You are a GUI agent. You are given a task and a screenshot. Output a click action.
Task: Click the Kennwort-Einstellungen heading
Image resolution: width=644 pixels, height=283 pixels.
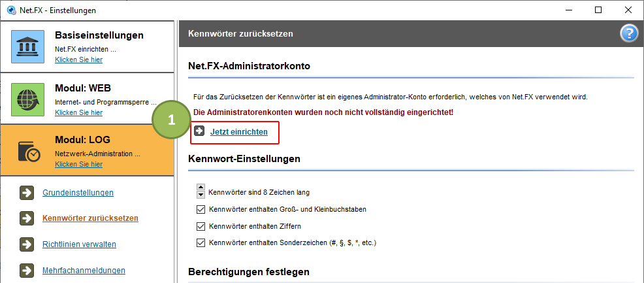pyautogui.click(x=244, y=159)
